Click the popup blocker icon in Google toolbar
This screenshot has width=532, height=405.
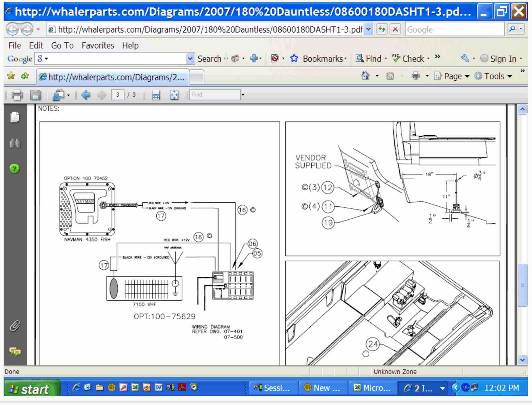275,59
